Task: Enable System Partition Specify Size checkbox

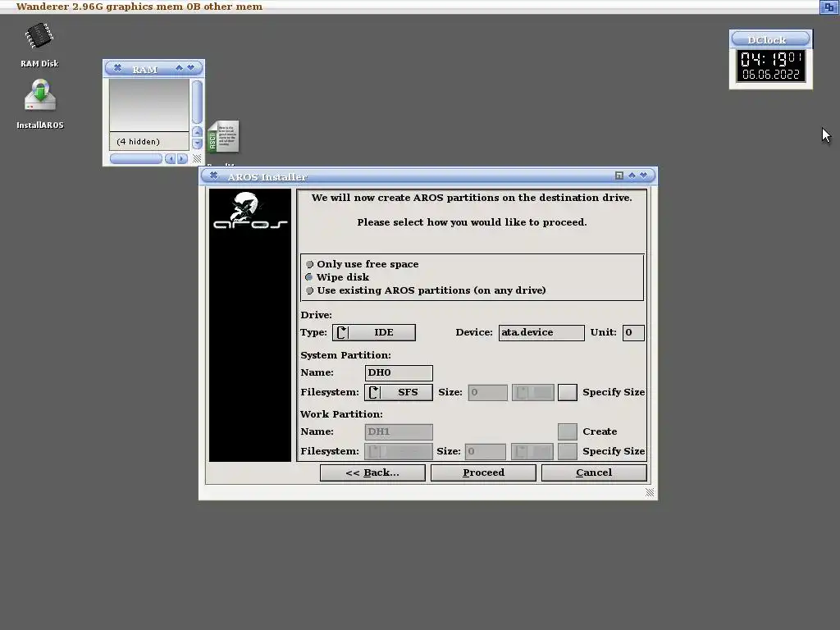Action: click(x=568, y=393)
